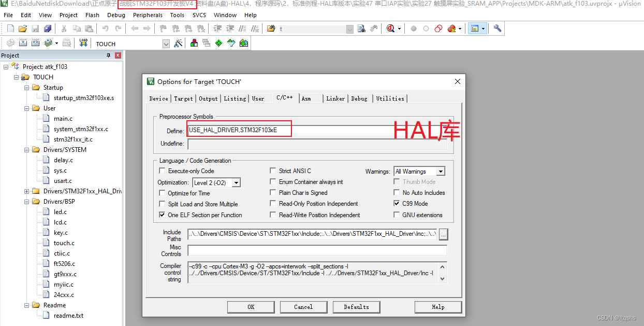Image resolution: width=644 pixels, height=326 pixels.
Task: Toggle Enum Container always int
Action: (273, 182)
